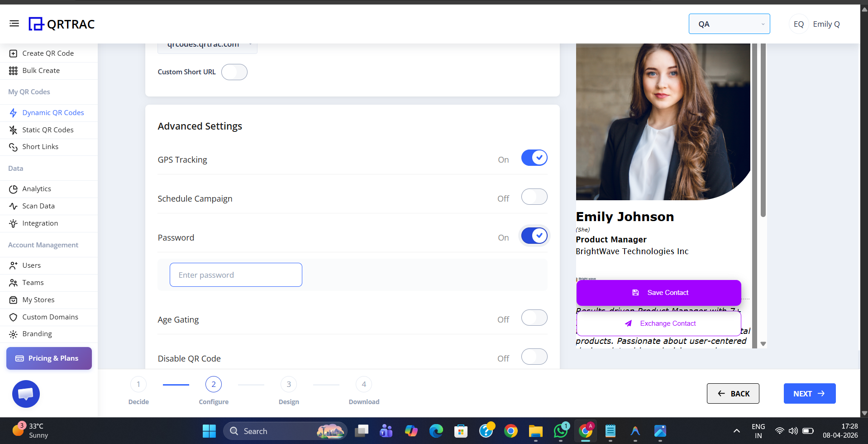Click the Branding gear icon
This screenshot has height=444, width=868.
[x=13, y=334]
